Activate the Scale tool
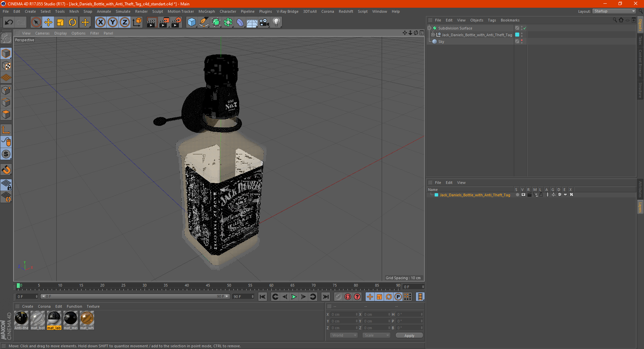Screen dimensions: 644x349 click(60, 22)
